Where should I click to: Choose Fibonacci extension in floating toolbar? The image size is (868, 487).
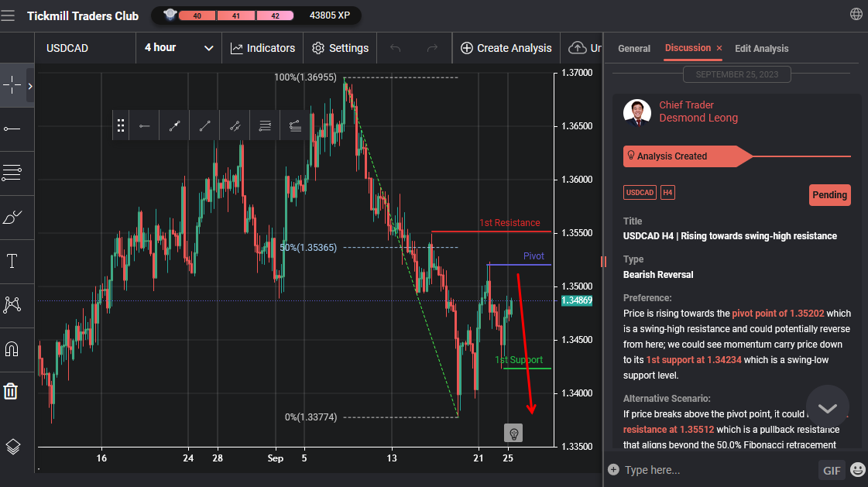295,125
